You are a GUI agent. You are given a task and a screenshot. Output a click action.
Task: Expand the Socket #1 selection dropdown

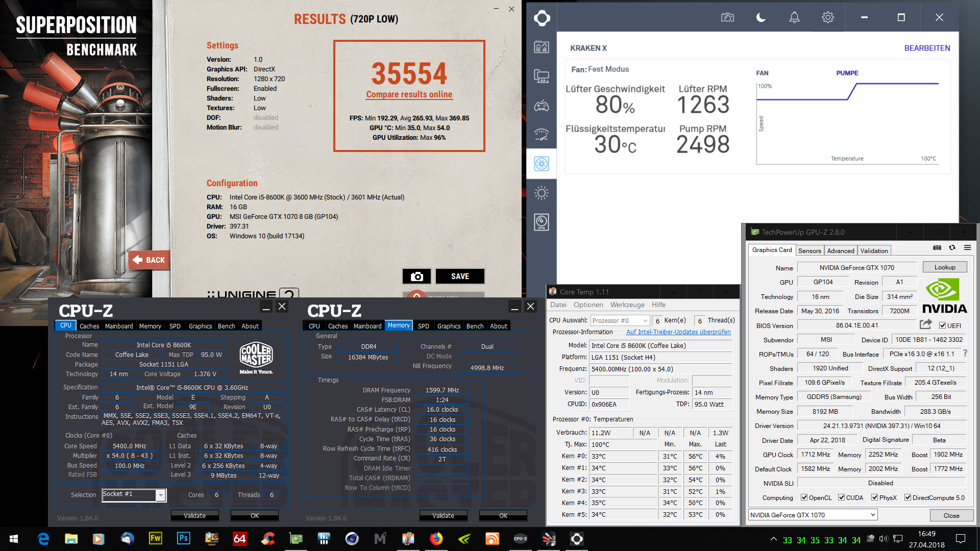tap(161, 495)
